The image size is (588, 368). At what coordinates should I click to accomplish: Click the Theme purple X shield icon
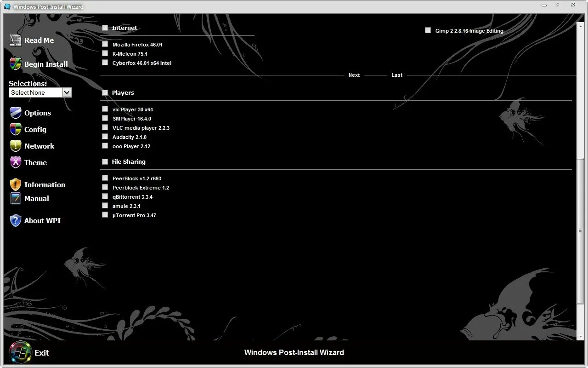[16, 162]
